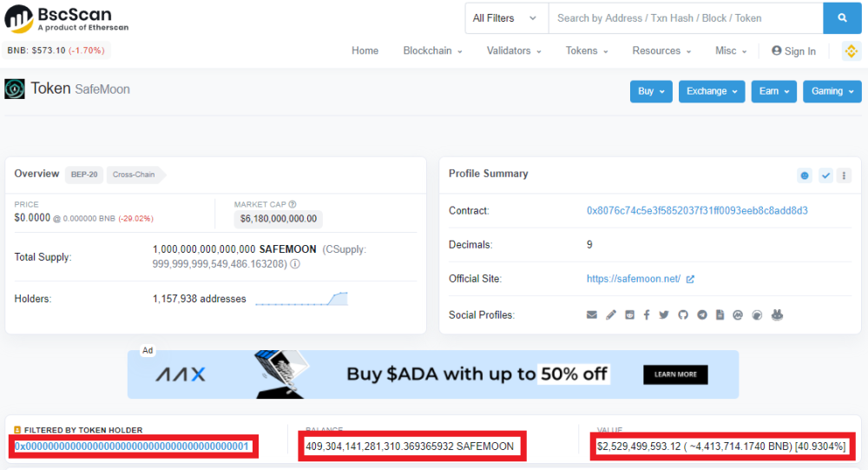This screenshot has width=868, height=470.
Task: Open the holders trend sparkline chart
Action: point(302,299)
